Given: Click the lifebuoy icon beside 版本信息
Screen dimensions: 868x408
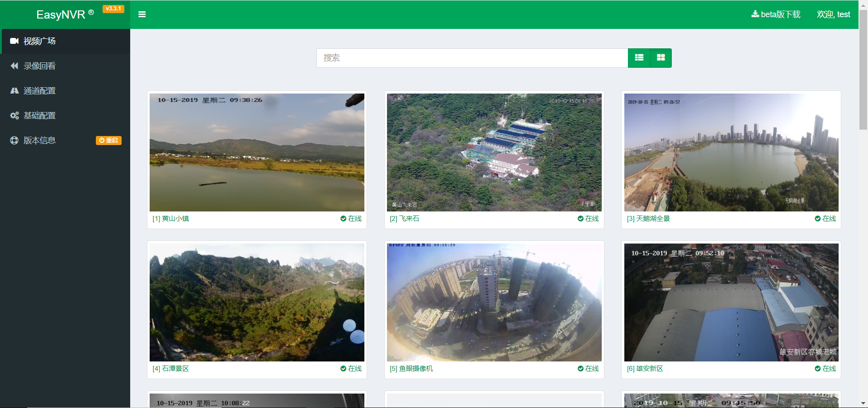Looking at the screenshot, I should pos(14,141).
